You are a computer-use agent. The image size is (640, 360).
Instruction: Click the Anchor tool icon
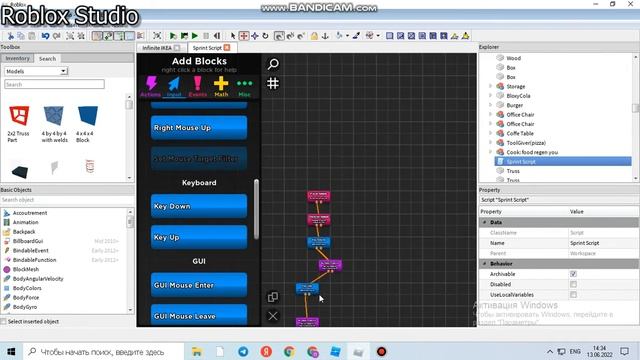325,36
